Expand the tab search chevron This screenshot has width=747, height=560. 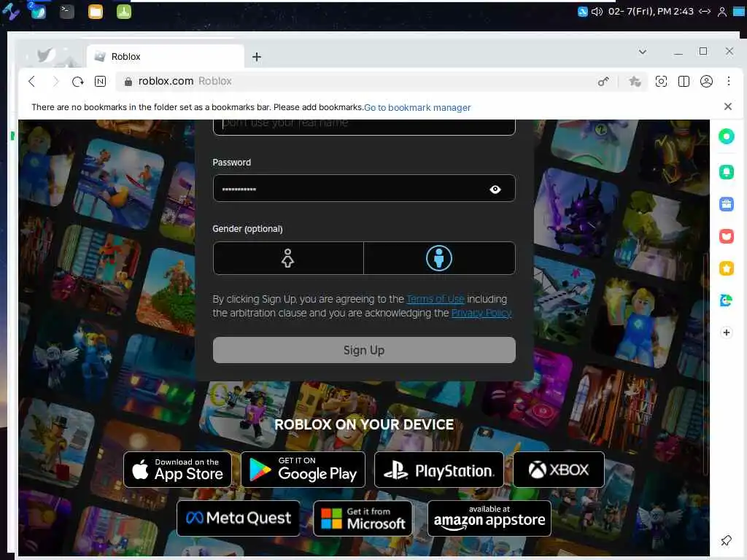point(642,52)
